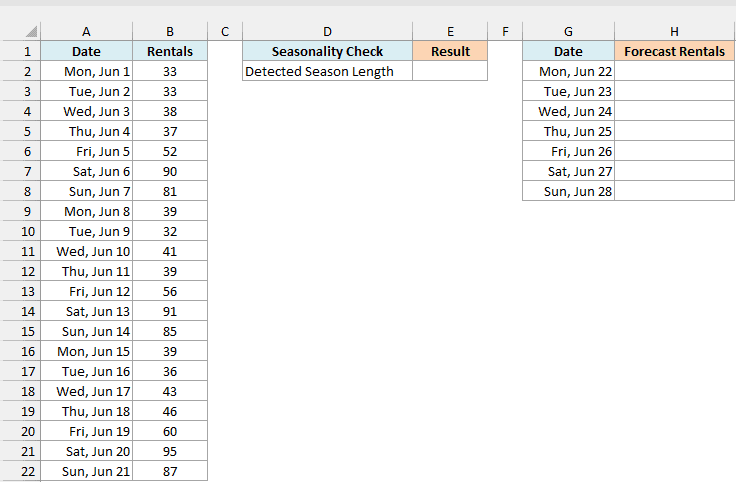This screenshot has width=736, height=482.
Task: Select cell Sat, Jun 6
Action: click(x=86, y=171)
